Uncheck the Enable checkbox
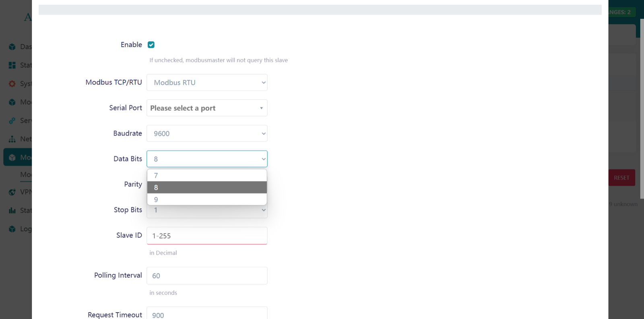 (151, 45)
